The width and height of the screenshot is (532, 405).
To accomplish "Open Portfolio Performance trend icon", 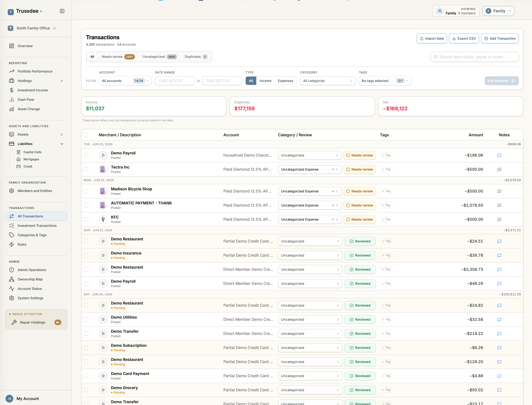I will [12, 71].
